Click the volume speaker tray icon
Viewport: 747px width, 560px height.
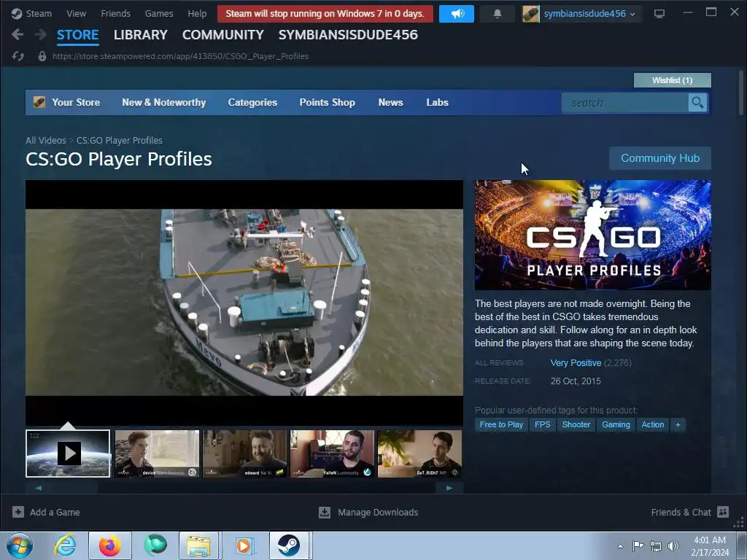point(673,545)
